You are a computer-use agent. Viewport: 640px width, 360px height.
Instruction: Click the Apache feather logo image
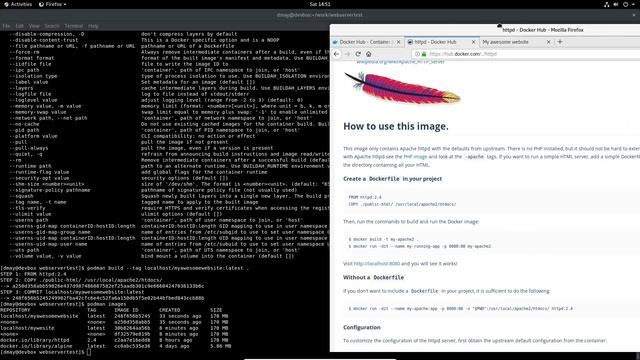point(402,88)
